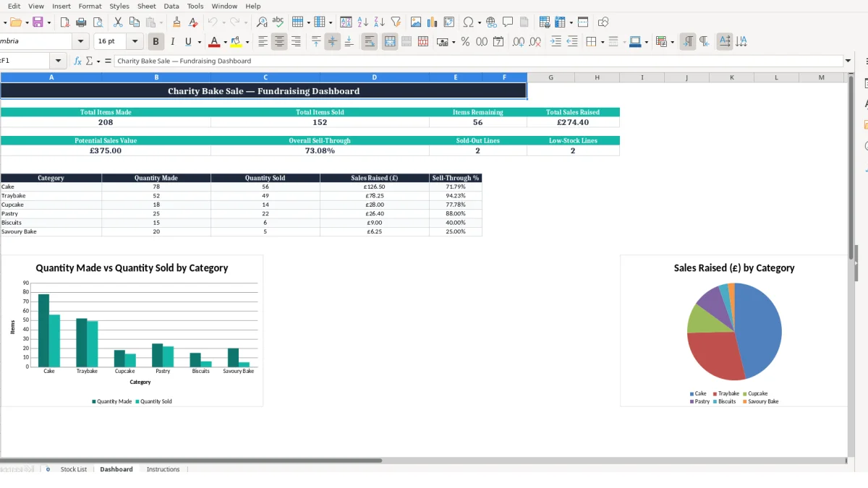Image resolution: width=868 pixels, height=488 pixels.
Task: Switch to the Instructions tab
Action: tap(163, 469)
